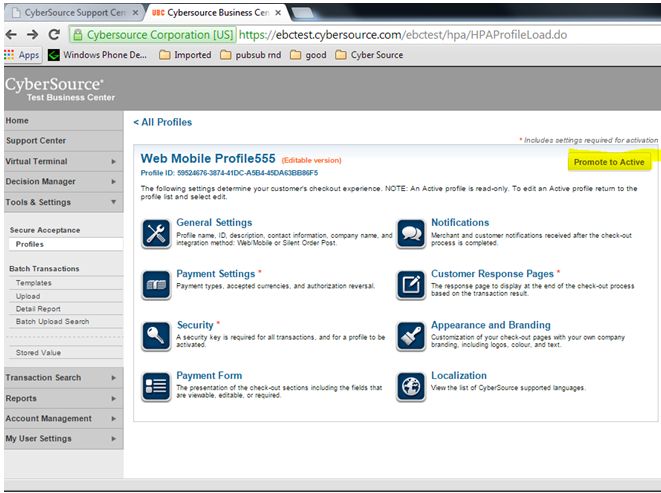Viewport: 661px width, 493px height.
Task: Open the good bookmarks folder
Action: coord(308,55)
